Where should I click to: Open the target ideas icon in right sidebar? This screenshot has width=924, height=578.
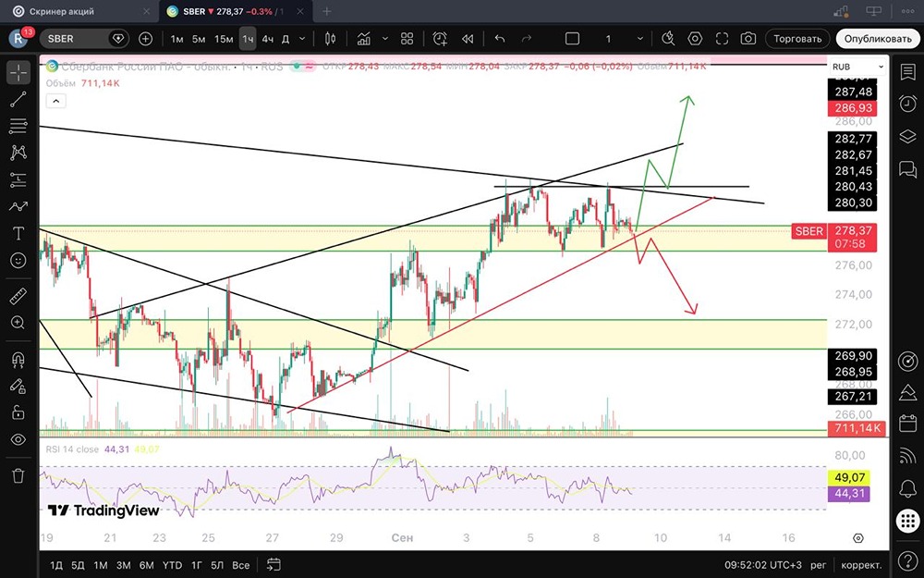coord(907,361)
